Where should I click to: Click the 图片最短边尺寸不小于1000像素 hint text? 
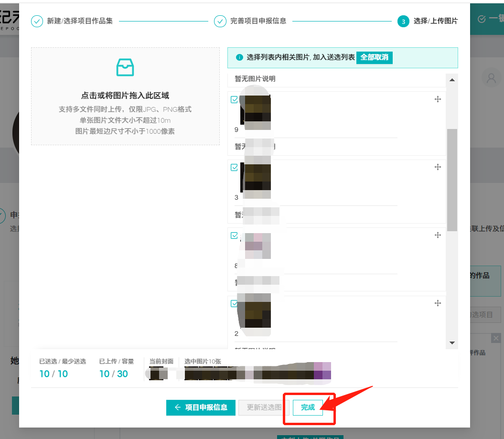(125, 131)
